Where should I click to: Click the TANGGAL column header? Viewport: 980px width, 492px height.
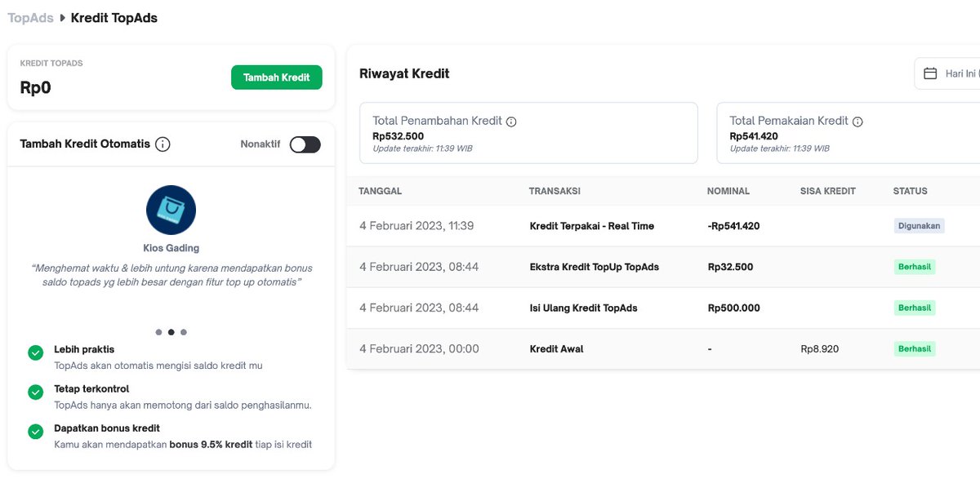coord(380,191)
